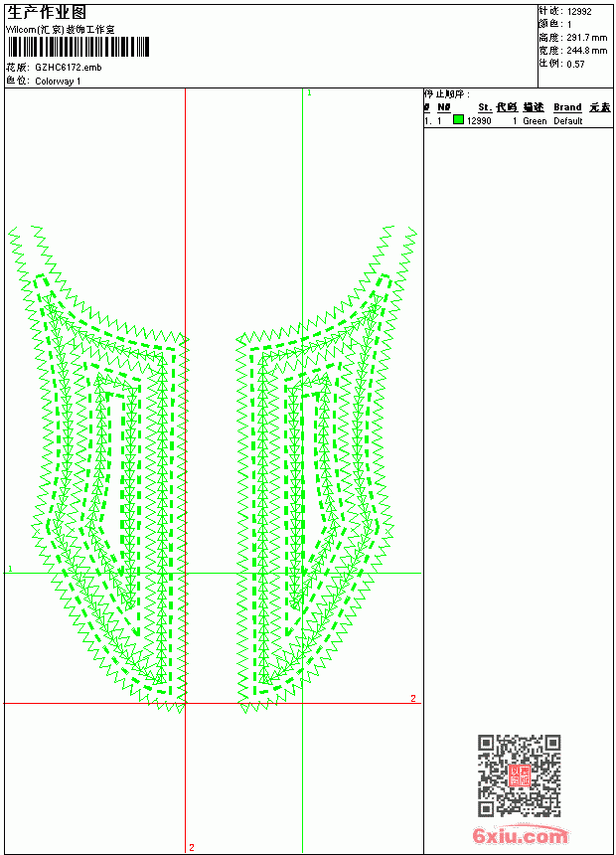616x855 pixels.
Task: Click the green thread color swatch
Action: tap(458, 119)
